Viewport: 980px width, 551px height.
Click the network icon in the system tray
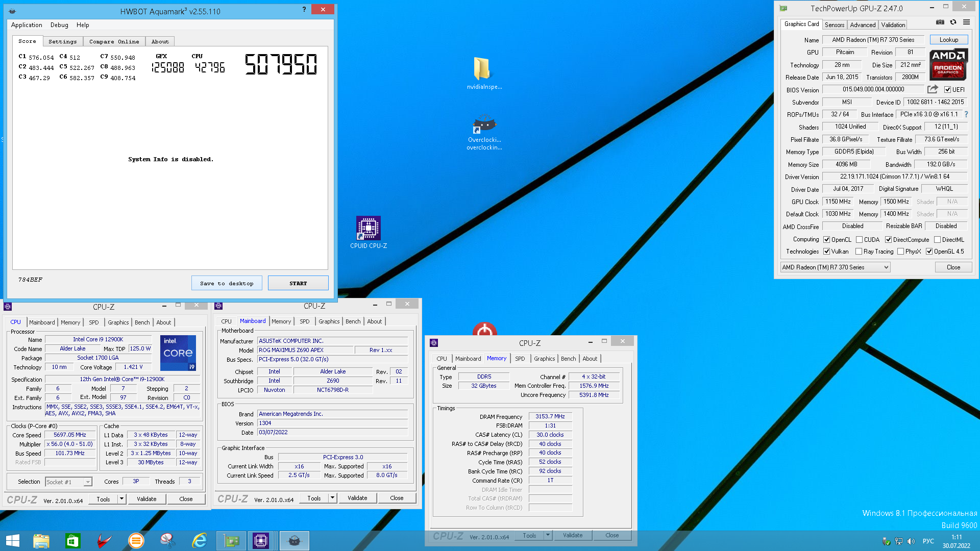click(x=898, y=541)
